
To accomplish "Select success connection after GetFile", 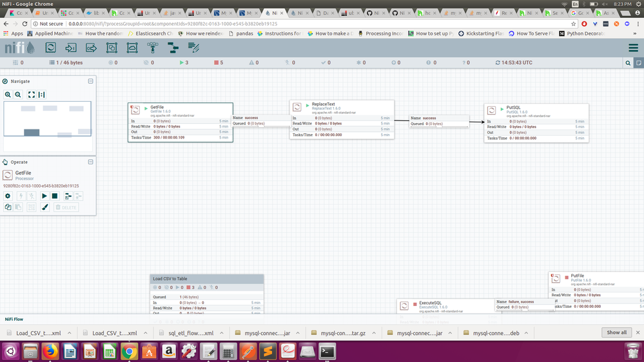I will [x=261, y=120].
